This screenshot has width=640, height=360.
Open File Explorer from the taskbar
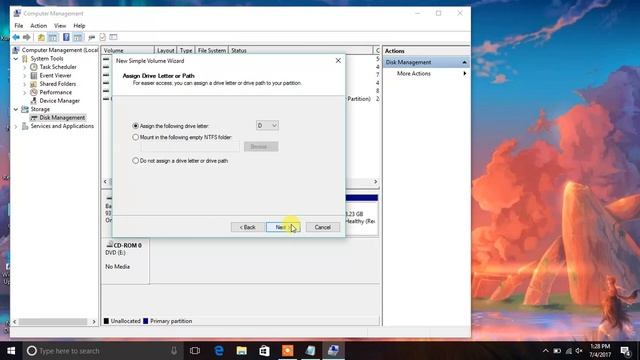(242, 350)
